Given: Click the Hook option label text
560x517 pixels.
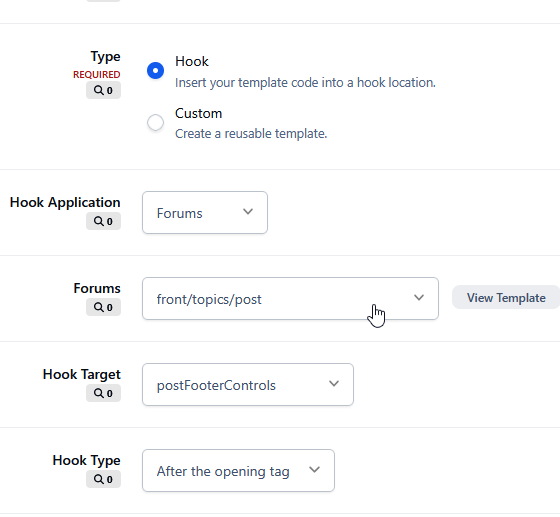Looking at the screenshot, I should [192, 61].
